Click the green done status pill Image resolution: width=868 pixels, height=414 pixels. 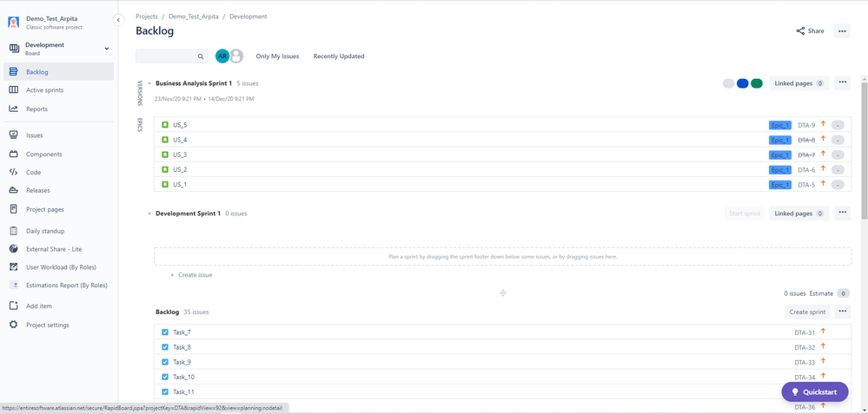pos(757,83)
